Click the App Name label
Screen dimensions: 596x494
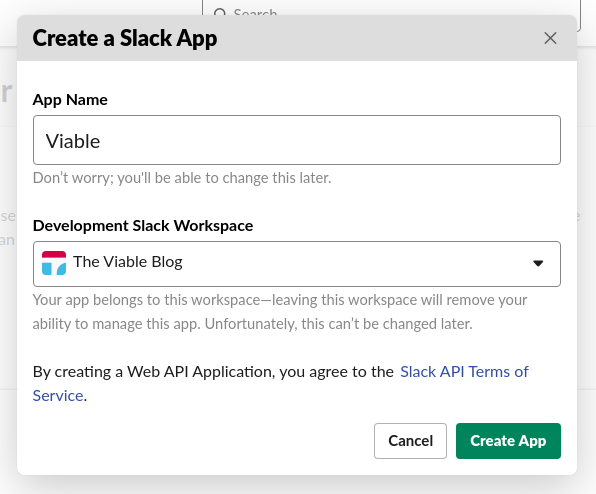tap(70, 100)
